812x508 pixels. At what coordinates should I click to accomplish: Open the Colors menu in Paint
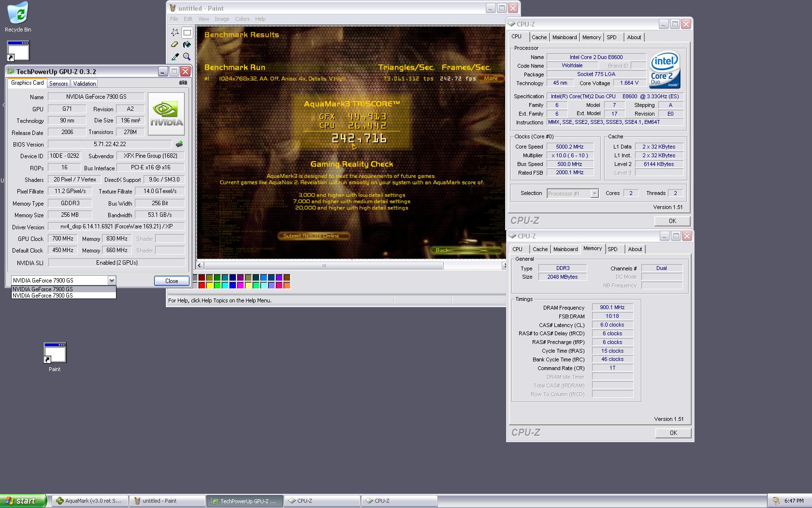(x=242, y=19)
